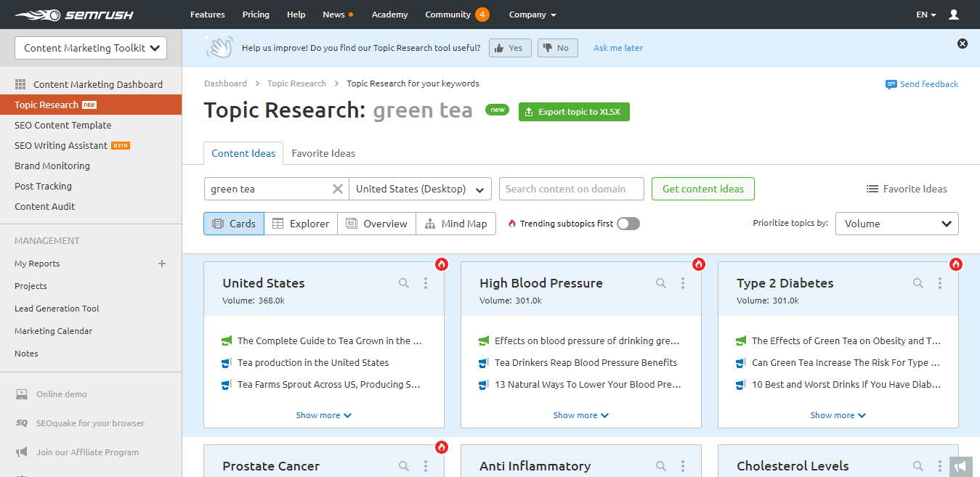Open EN language dropdown
Viewport: 980px width, 477px height.
click(926, 15)
